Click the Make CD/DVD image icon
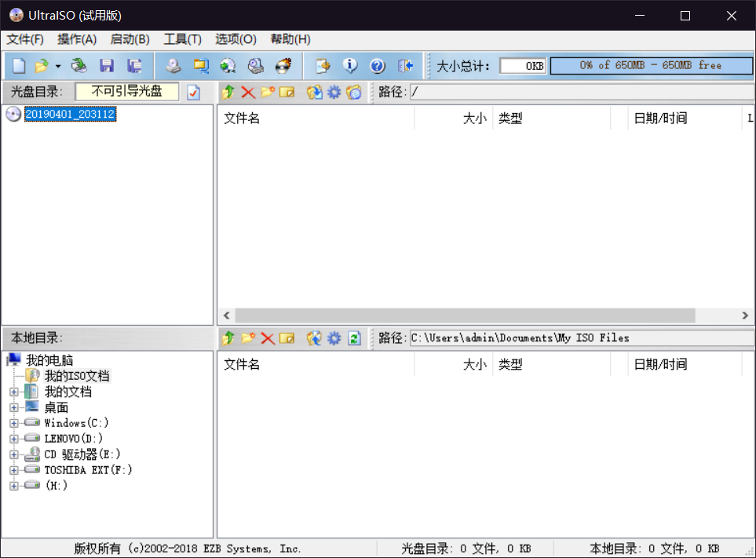The image size is (756, 558). coord(173,66)
